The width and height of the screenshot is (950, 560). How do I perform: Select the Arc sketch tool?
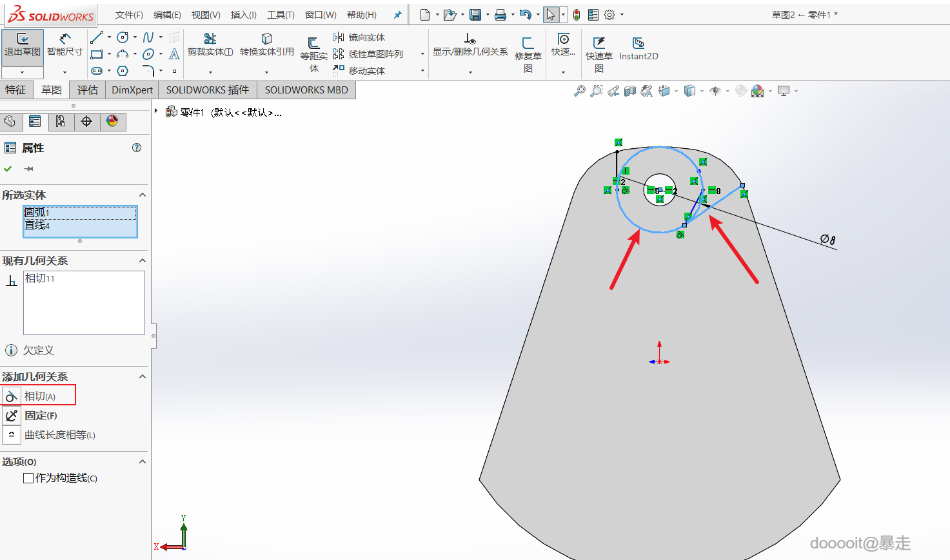[123, 54]
